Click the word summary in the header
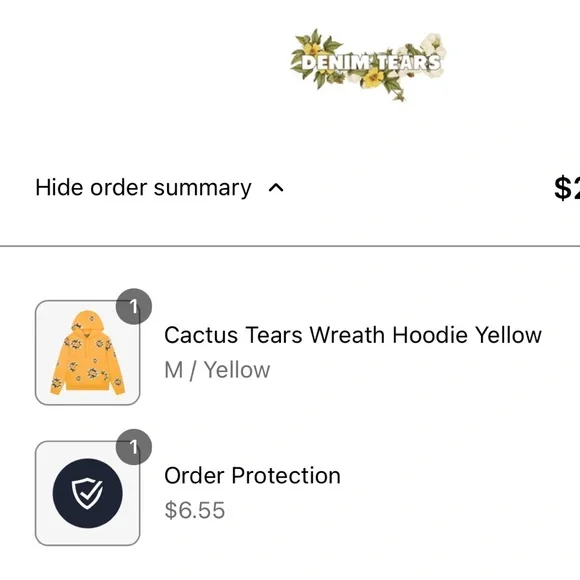The image size is (580, 580). pyautogui.click(x=203, y=188)
